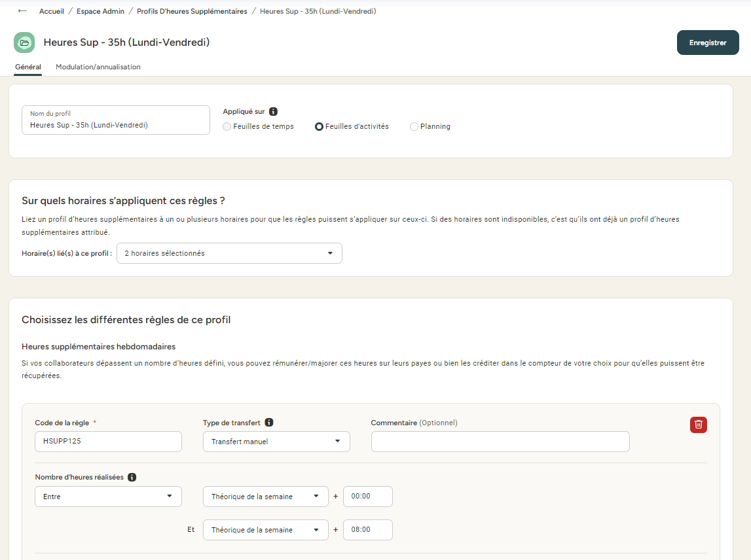Click label Horaire(s) lié(s) à ce profil

[67, 253]
